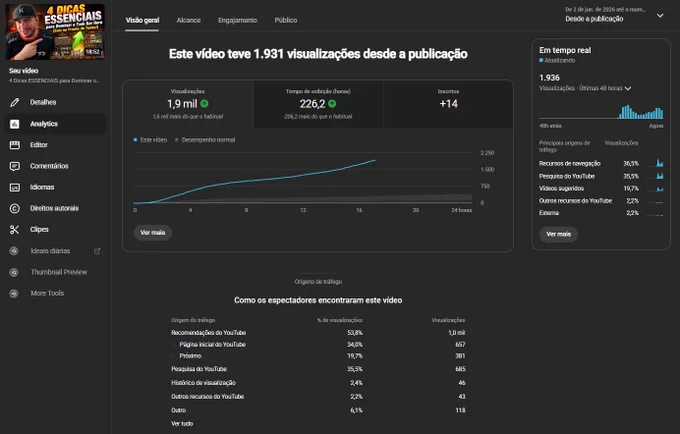This screenshot has height=434, width=680.
Task: Select the Tempo de exibição metric card
Action: point(318,104)
